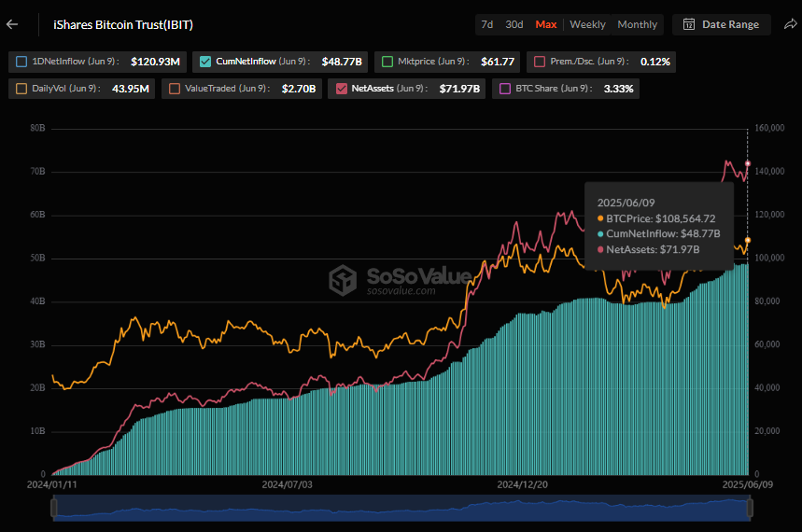This screenshot has width=802, height=532.
Task: Click the $120.93M 1DNetInflow value
Action: point(155,62)
